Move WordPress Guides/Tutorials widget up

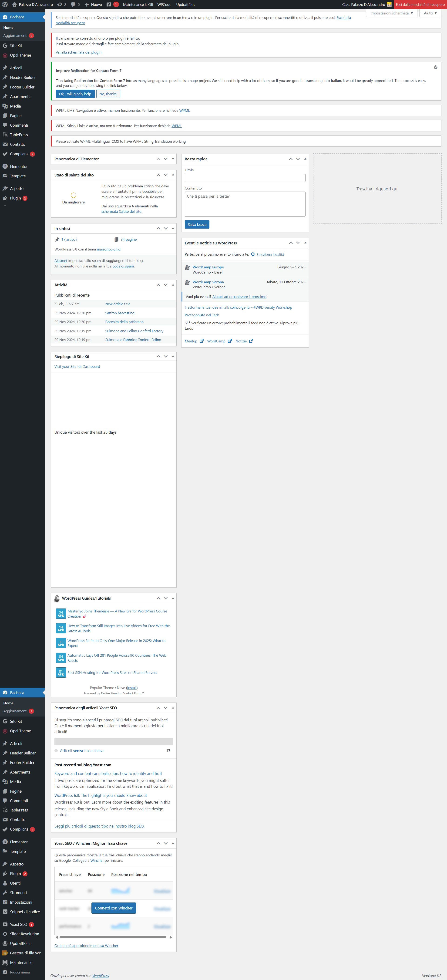[x=158, y=598]
